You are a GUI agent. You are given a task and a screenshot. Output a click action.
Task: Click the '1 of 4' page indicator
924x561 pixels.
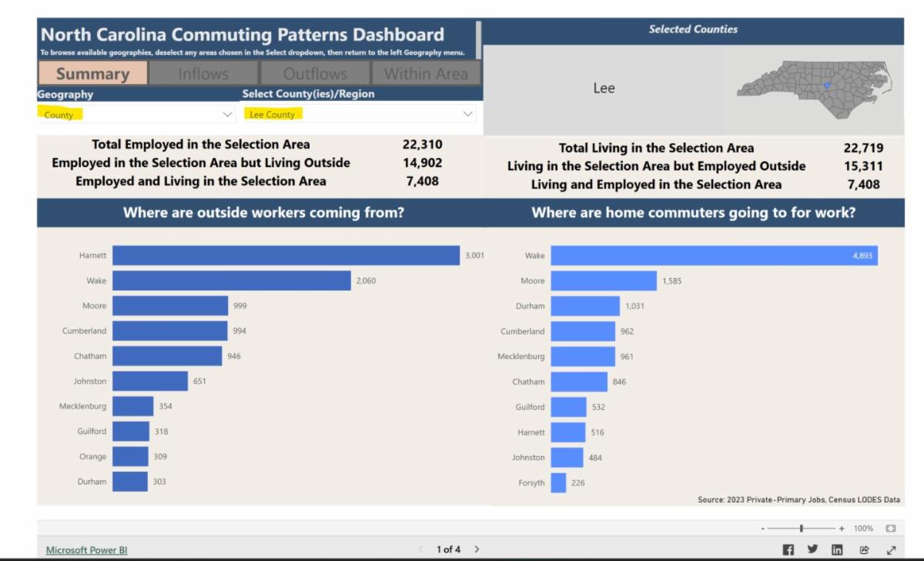[448, 549]
